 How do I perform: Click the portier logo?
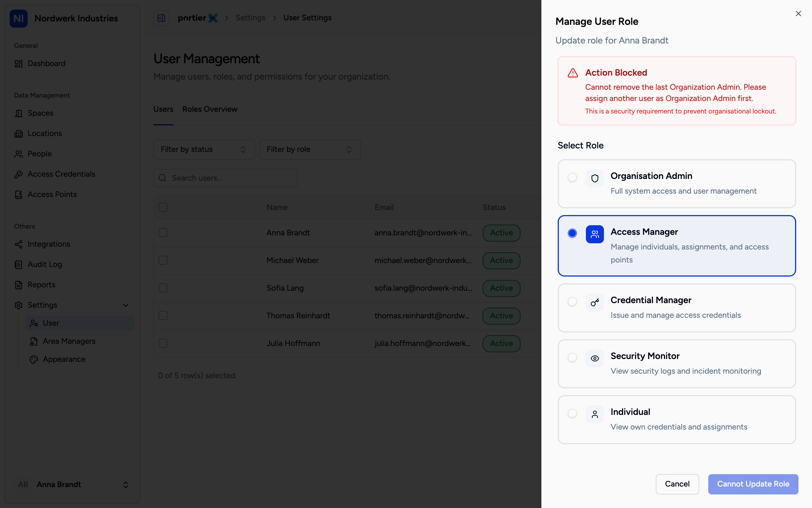coord(198,18)
